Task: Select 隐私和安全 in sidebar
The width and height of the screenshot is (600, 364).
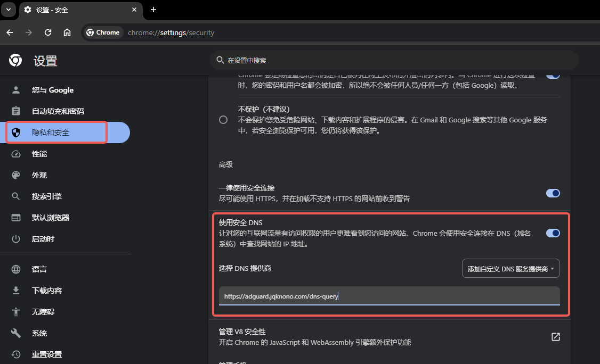Action: tap(65, 133)
